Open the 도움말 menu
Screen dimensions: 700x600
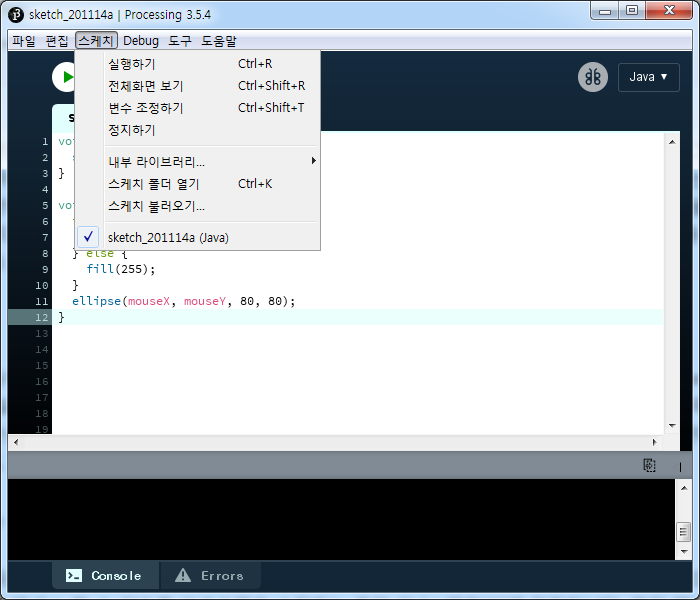pyautogui.click(x=218, y=41)
